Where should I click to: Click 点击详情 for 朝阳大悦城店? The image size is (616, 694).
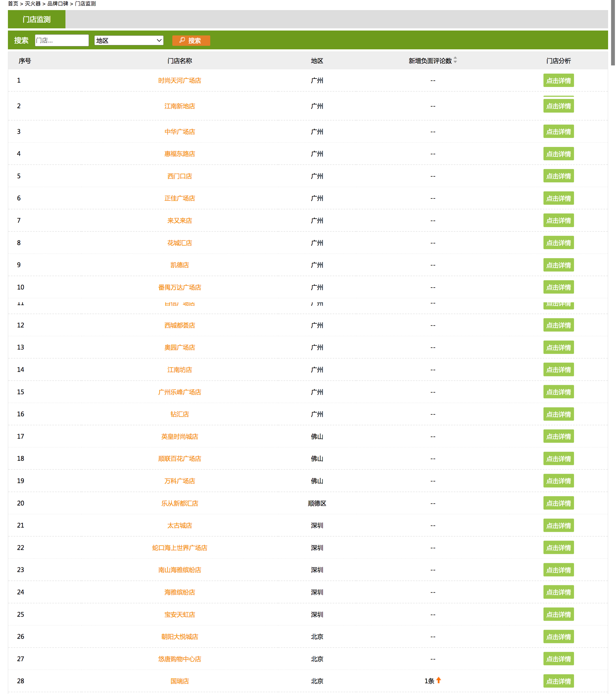[558, 637]
